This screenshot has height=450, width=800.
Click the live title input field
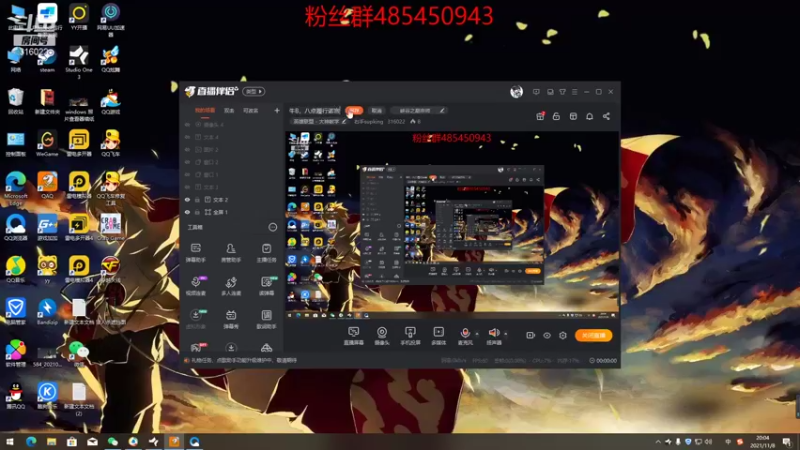pyautogui.click(x=314, y=110)
